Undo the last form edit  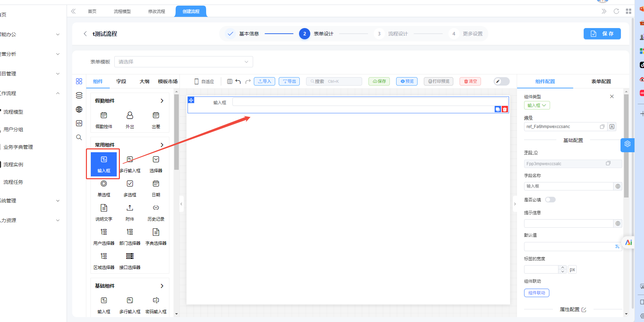[x=238, y=81]
